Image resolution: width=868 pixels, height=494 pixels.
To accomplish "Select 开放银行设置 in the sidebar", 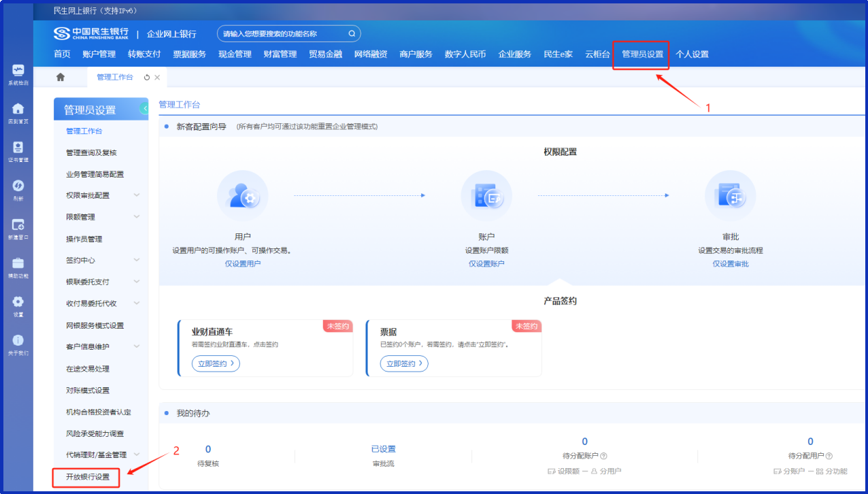I will point(88,477).
